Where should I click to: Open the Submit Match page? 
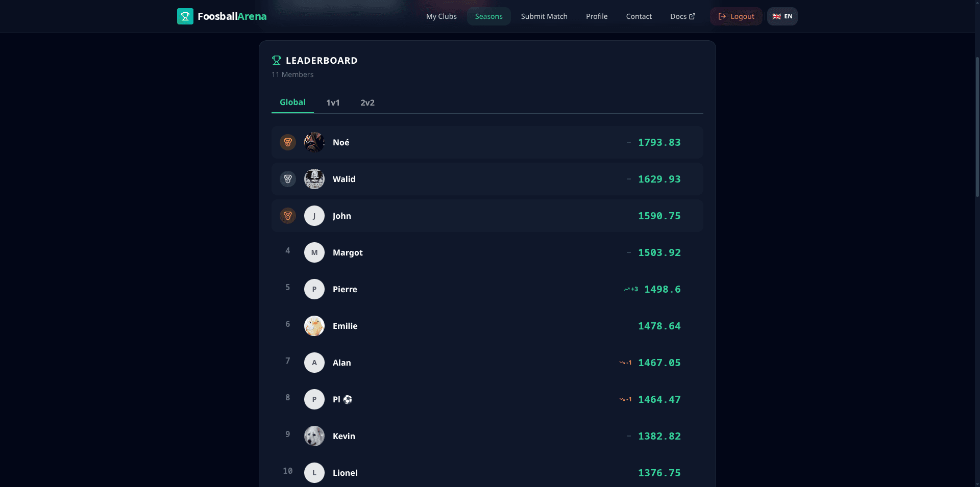pos(544,16)
